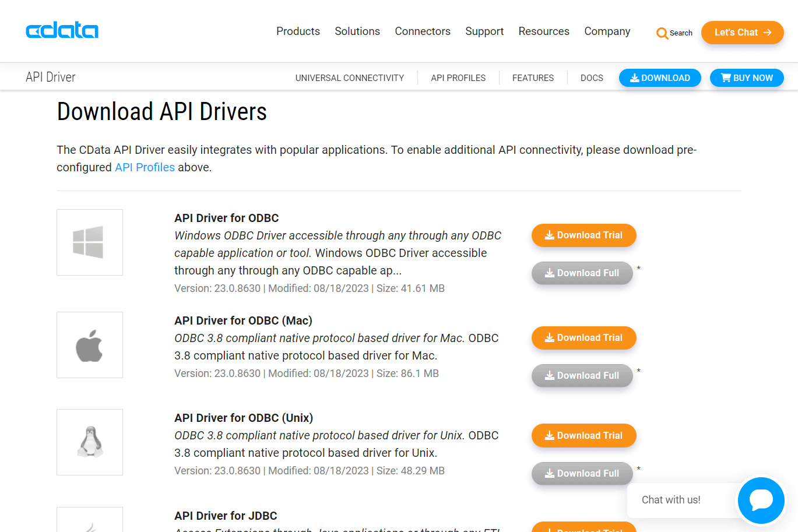
Task: Follow the API Profiles text link
Action: point(145,167)
